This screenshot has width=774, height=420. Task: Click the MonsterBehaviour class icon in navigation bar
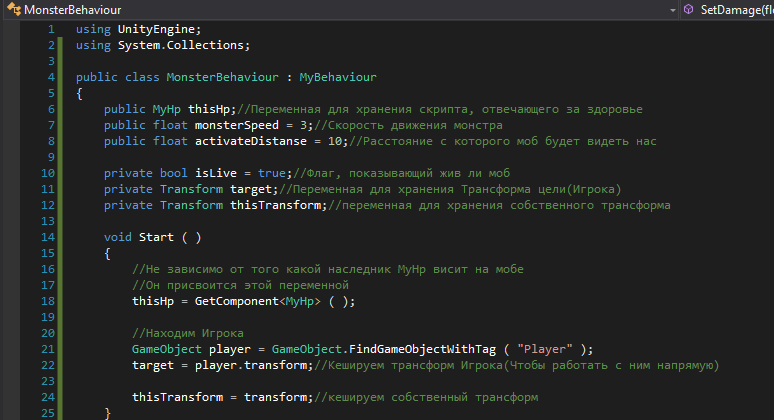(x=10, y=9)
